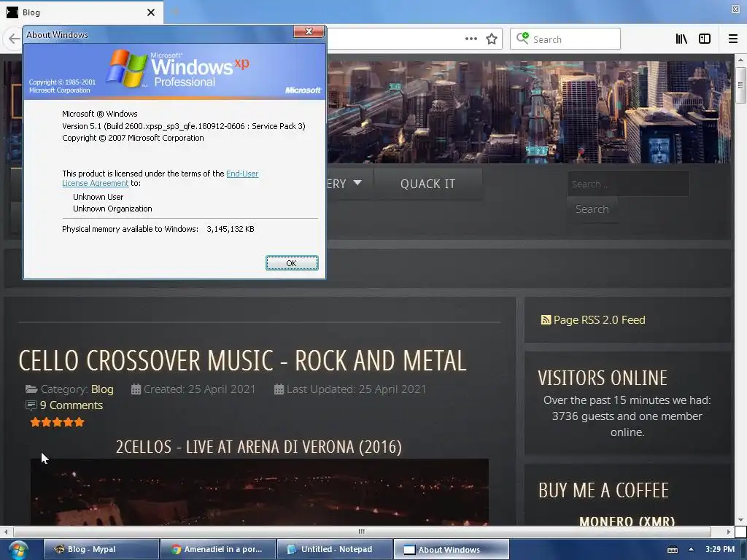Click OK in About Windows dialog
This screenshot has height=560, width=747.
tap(292, 262)
